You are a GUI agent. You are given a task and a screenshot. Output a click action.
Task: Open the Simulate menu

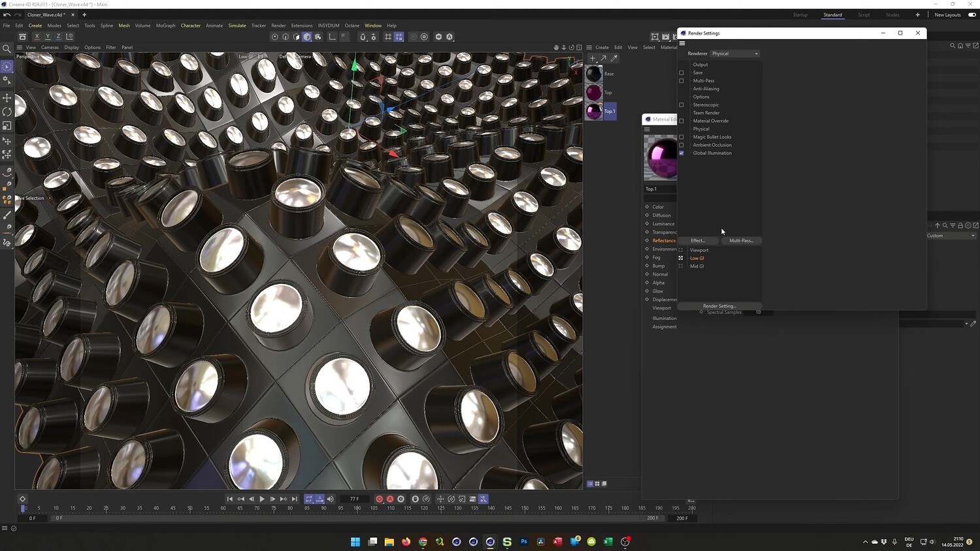click(237, 25)
